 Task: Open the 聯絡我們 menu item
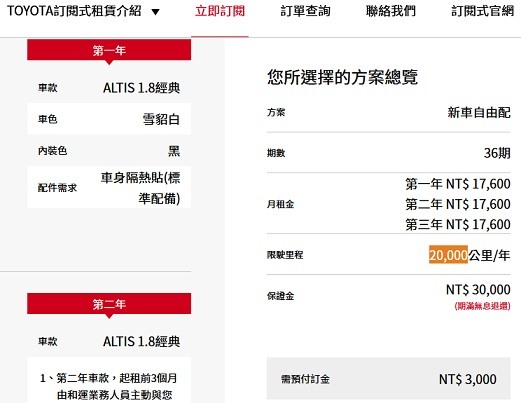pyautogui.click(x=391, y=11)
